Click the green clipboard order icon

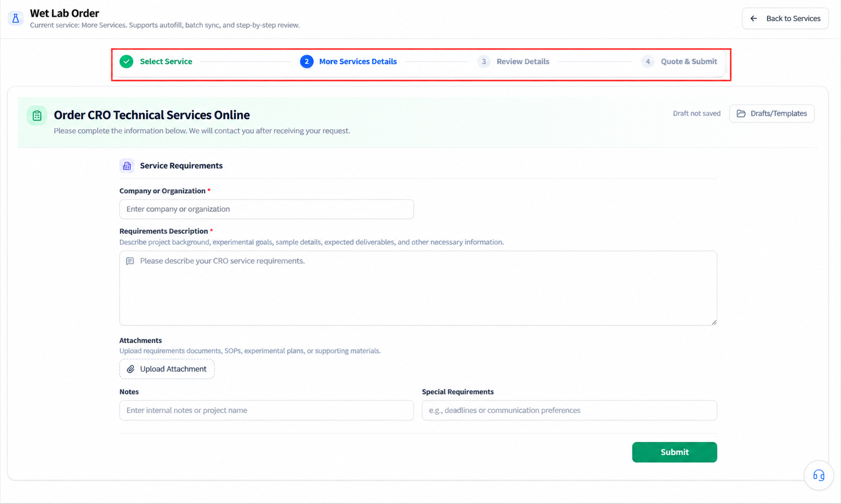click(x=37, y=116)
